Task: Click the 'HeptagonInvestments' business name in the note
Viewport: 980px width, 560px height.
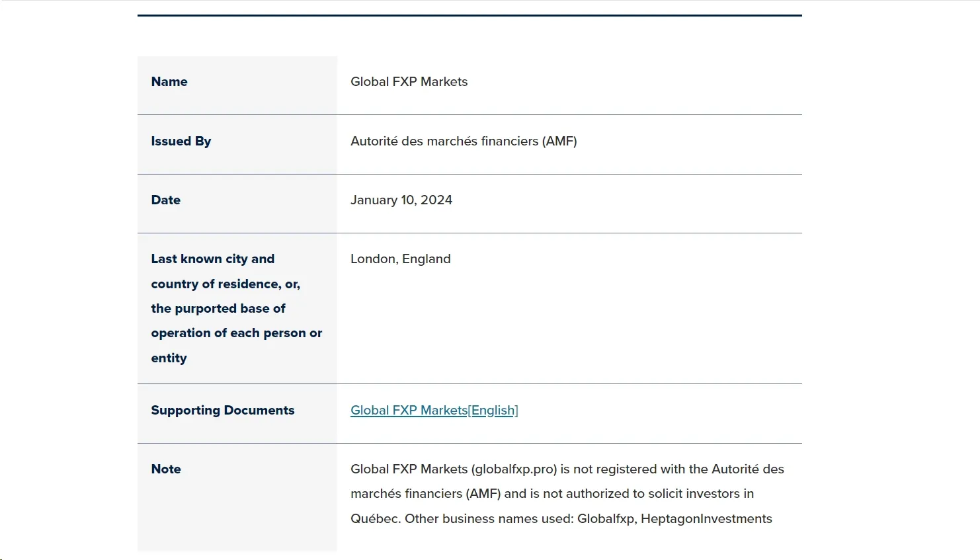Action: pos(706,519)
